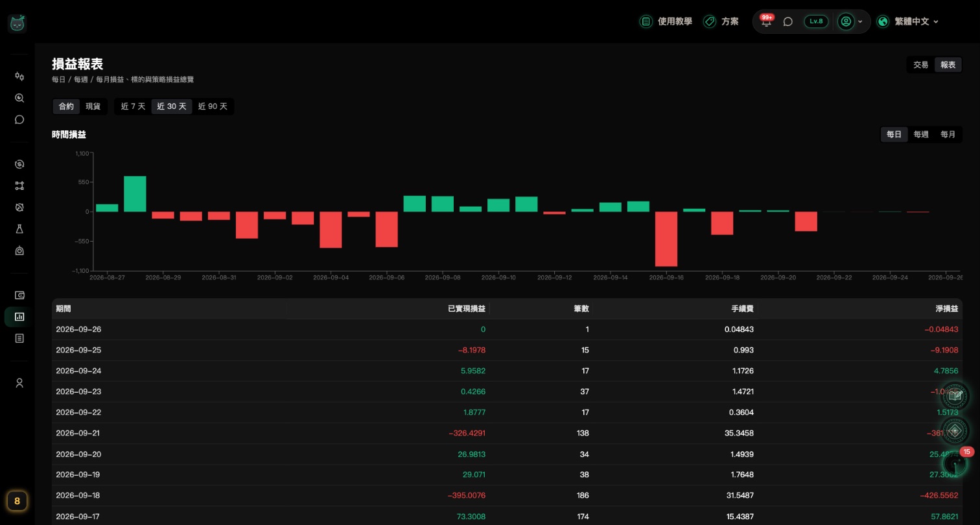Open the connected-nodes grid icon in sidebar
The height and width of the screenshot is (525, 980).
click(x=19, y=186)
